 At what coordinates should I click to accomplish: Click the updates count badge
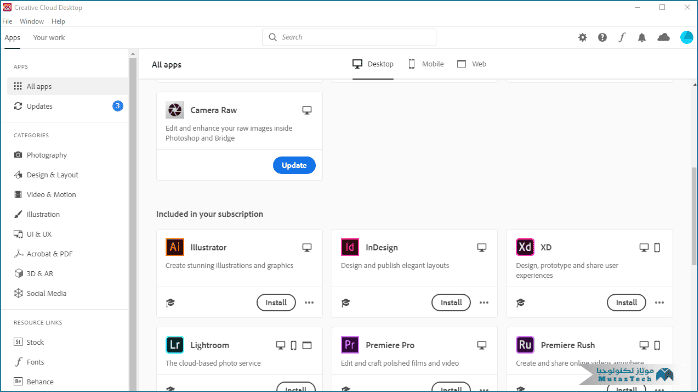(118, 106)
